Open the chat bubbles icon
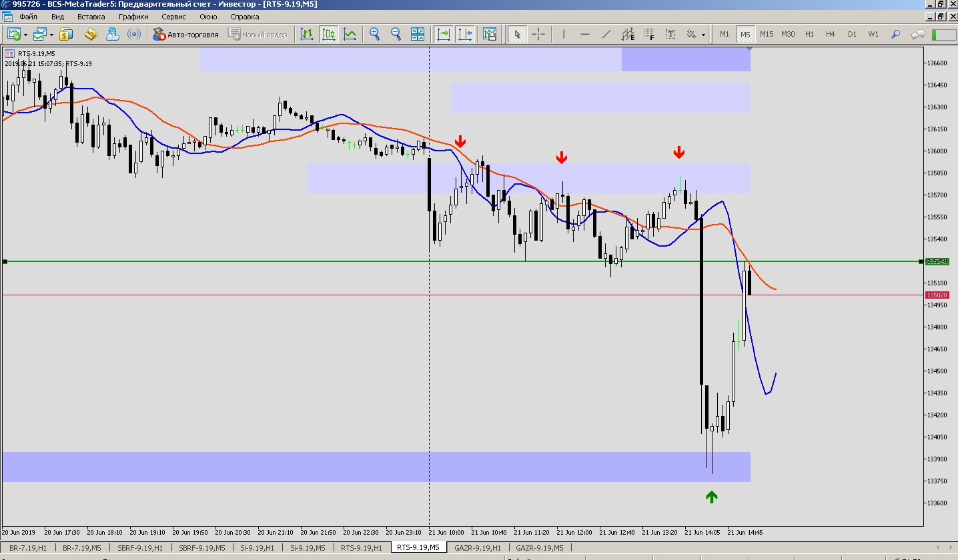Screen dimensions: 958x560 click(x=918, y=34)
